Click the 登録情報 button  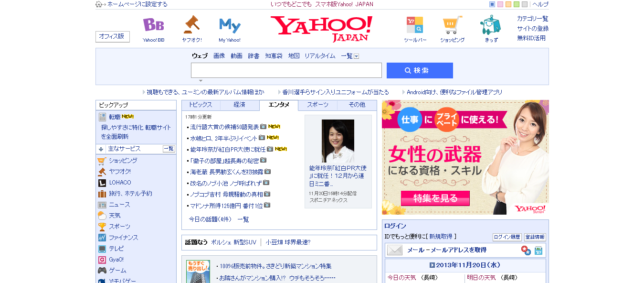535,237
